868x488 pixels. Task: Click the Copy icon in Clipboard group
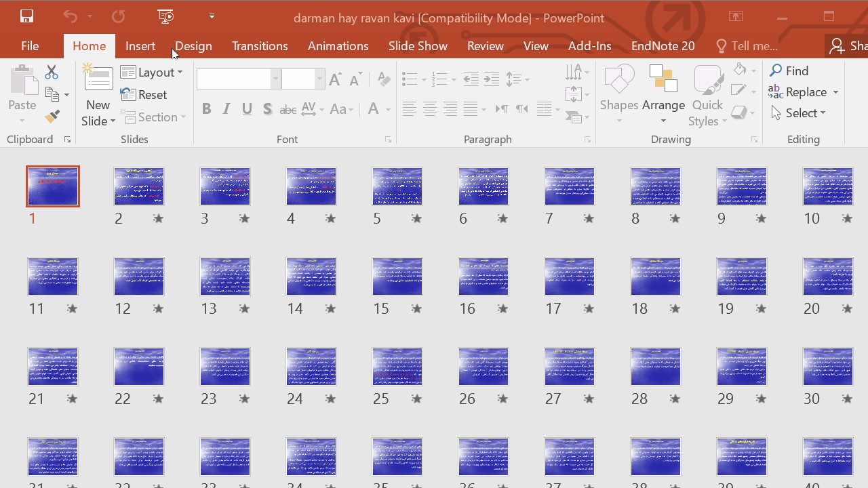[52, 94]
